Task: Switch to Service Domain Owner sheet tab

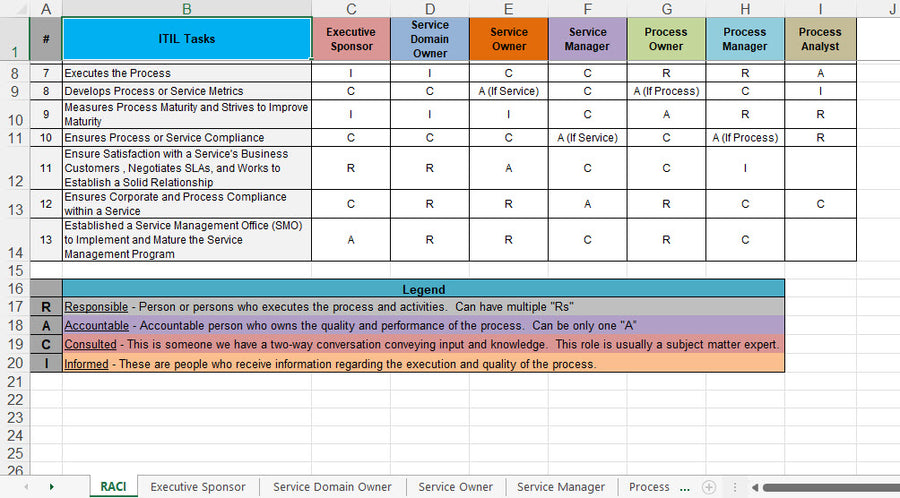Action: tap(332, 487)
